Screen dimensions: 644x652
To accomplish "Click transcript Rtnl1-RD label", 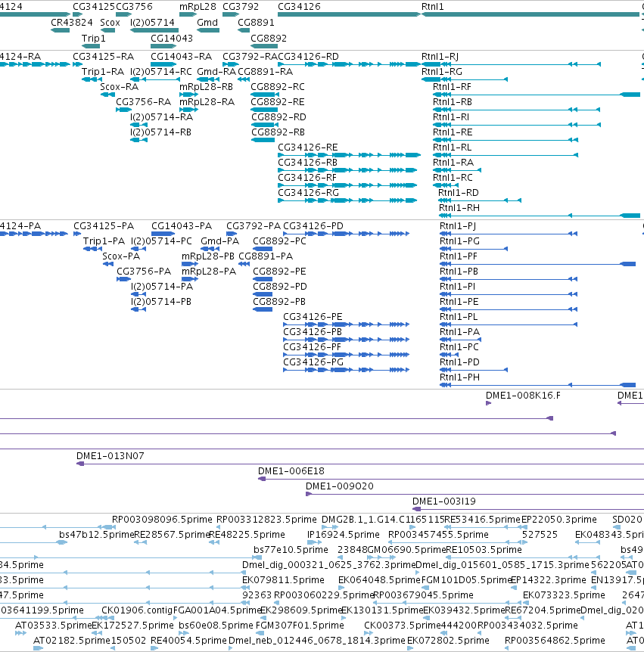I will pyautogui.click(x=459, y=193).
